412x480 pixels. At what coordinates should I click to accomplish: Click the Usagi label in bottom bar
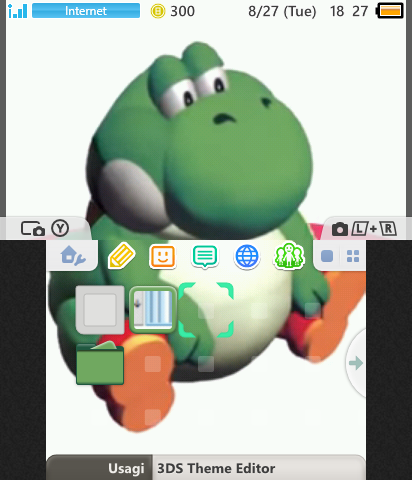[x=126, y=468]
